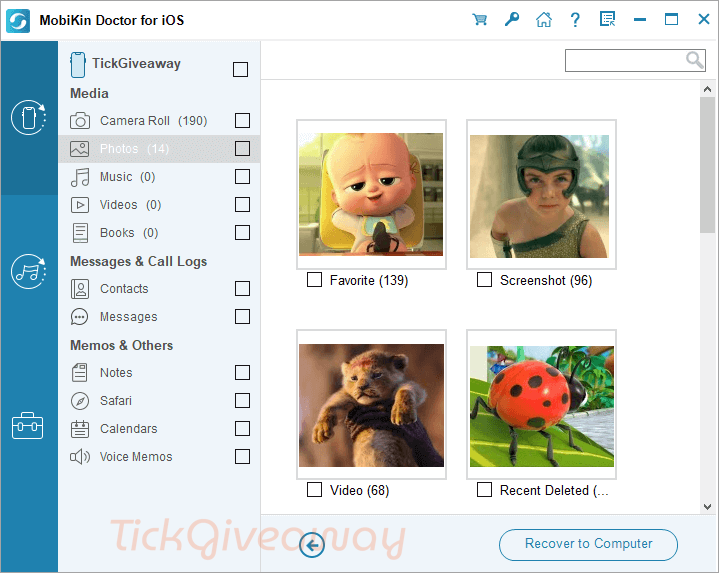
Task: Click the Calendars label
Action: [129, 429]
